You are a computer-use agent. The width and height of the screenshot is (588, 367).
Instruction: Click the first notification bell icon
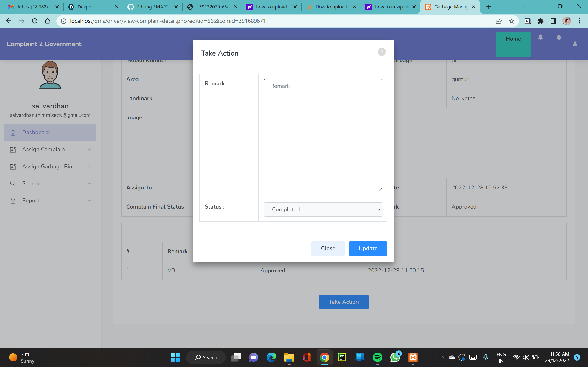click(x=540, y=38)
